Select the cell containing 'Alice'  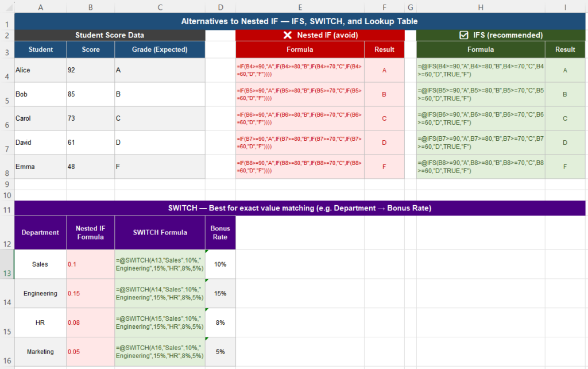pos(41,70)
